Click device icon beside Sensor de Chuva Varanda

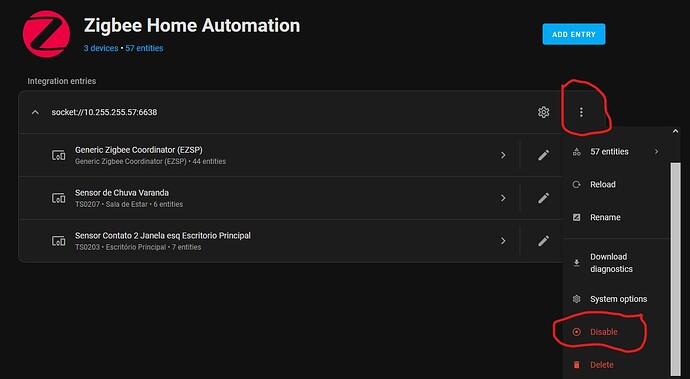point(59,198)
